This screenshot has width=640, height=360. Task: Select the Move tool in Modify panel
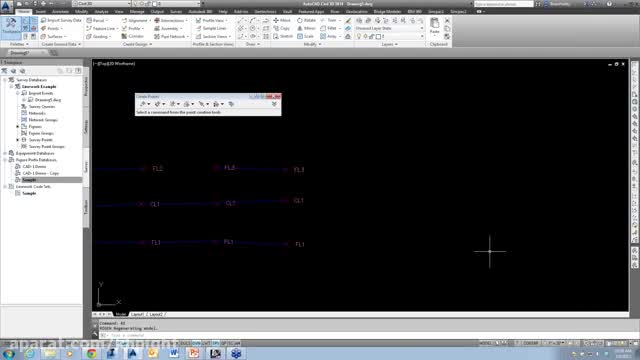(x=282, y=20)
